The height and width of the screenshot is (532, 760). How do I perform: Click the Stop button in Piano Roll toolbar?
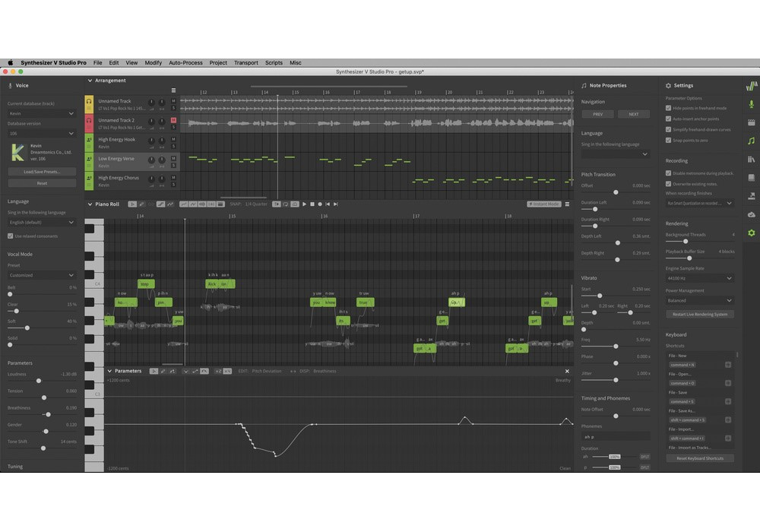pos(312,204)
